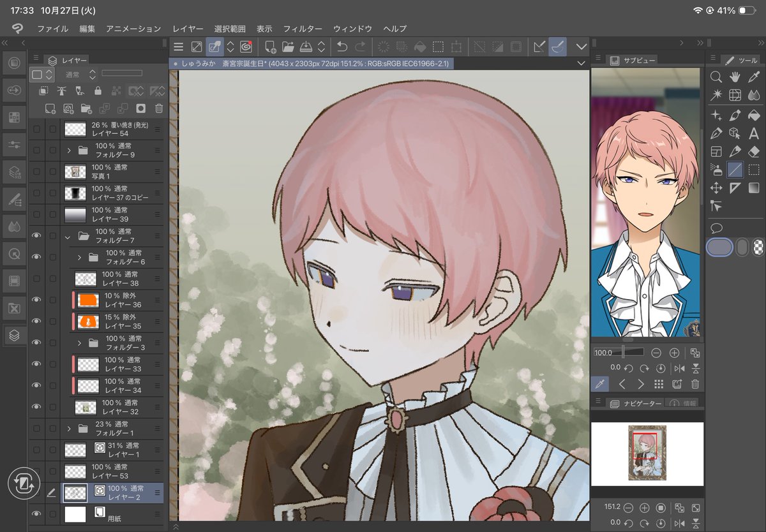Open the レイヤー menu in the menu bar
Screen dimensions: 766x532
(188, 29)
